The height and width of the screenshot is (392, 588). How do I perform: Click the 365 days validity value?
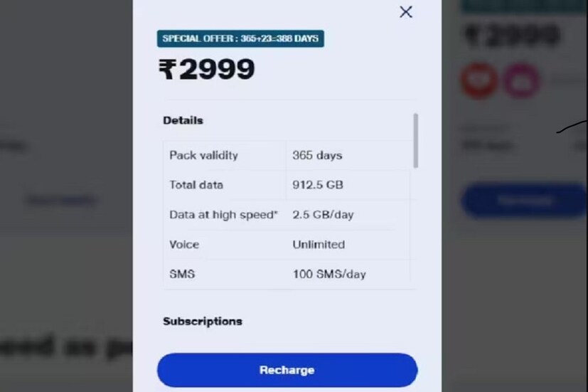click(x=317, y=155)
